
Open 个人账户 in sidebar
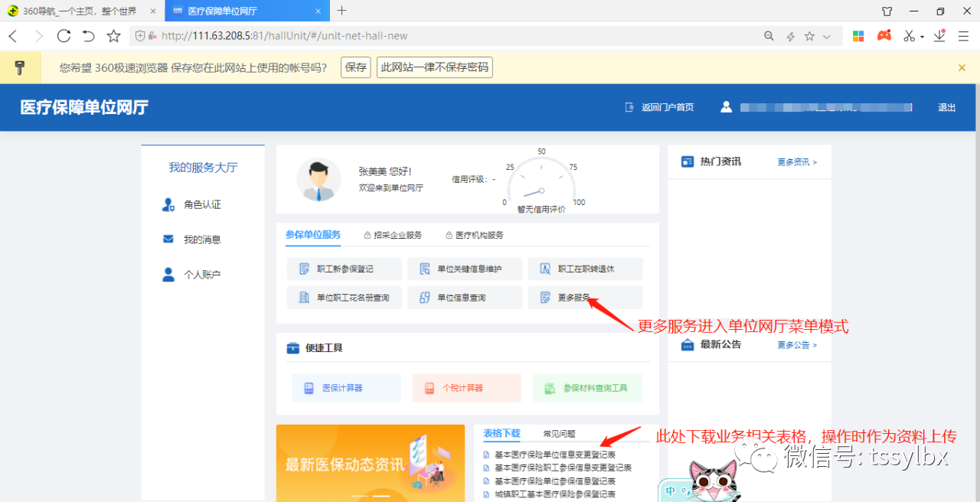tap(202, 275)
